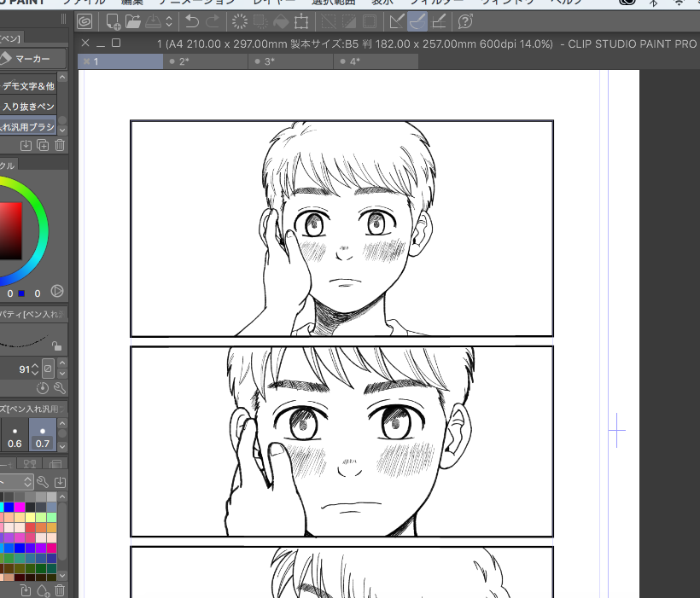700x598 pixels.
Task: Switch to canvas tab 3*
Action: (291, 61)
